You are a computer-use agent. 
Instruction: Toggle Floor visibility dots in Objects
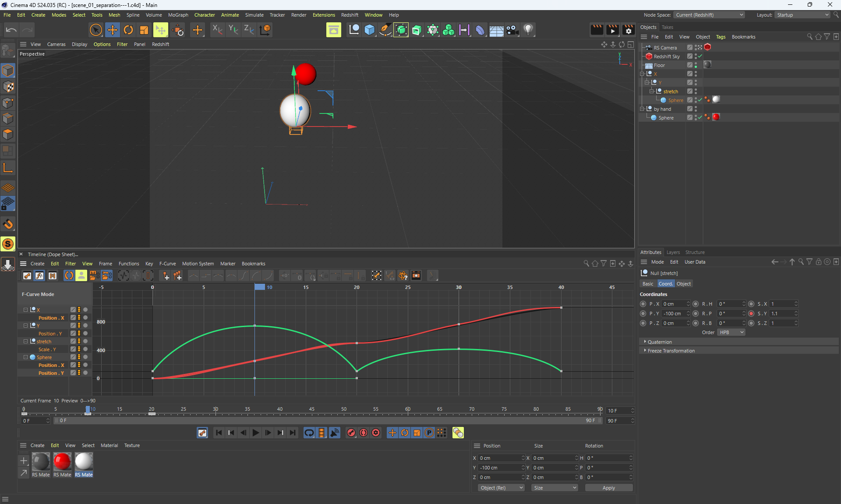click(x=696, y=65)
